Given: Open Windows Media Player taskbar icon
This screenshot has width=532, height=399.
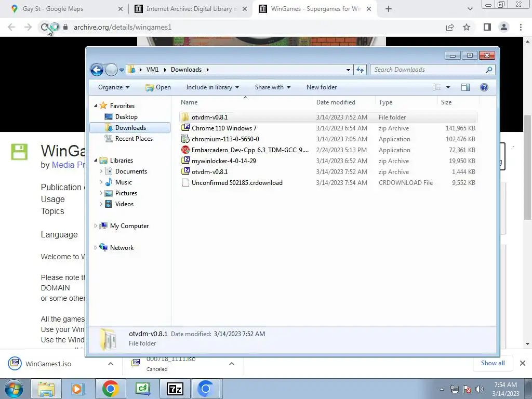Looking at the screenshot, I should pyautogui.click(x=78, y=389).
